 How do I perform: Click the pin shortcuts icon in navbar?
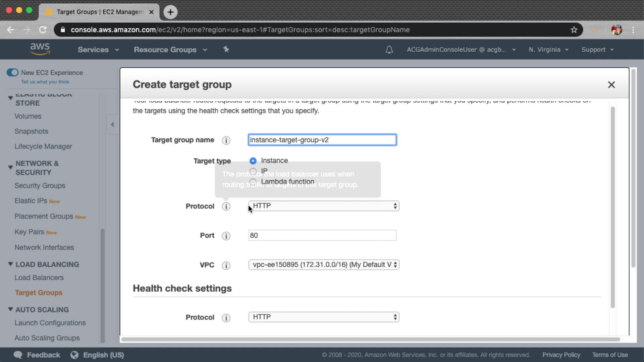coord(226,50)
